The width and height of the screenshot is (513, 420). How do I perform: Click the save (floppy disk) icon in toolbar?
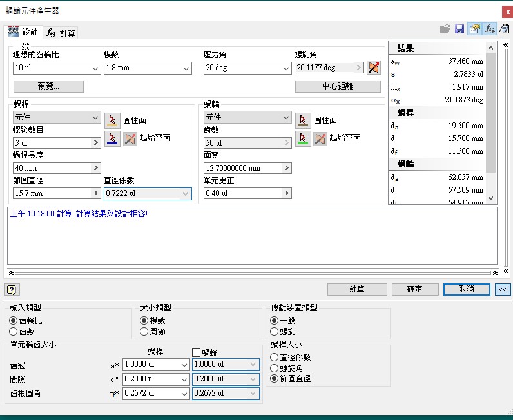tap(460, 30)
